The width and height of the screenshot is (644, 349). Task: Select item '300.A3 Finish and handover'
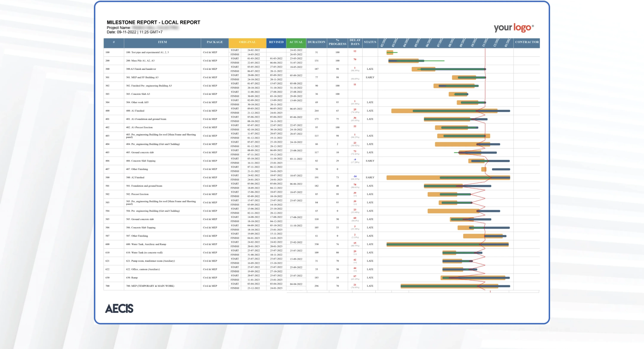click(141, 69)
